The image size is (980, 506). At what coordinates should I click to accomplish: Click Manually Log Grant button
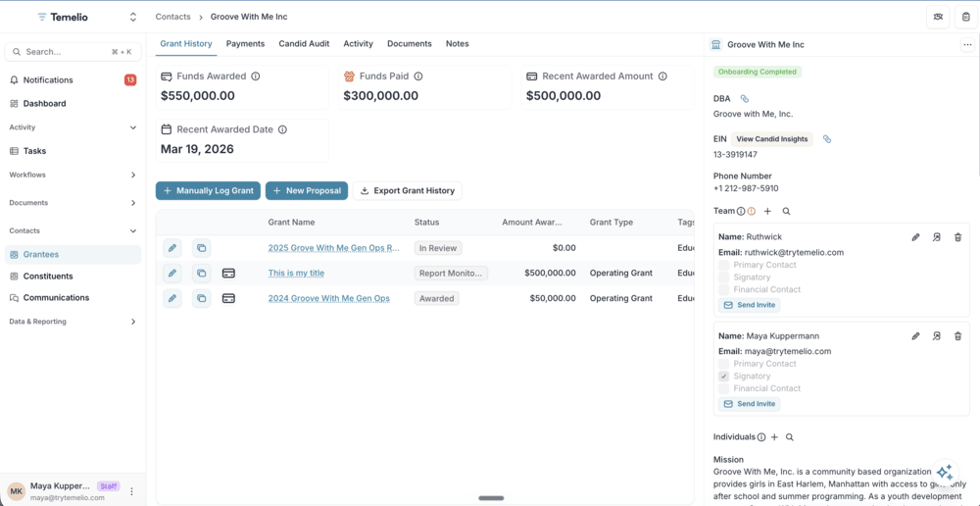(208, 191)
